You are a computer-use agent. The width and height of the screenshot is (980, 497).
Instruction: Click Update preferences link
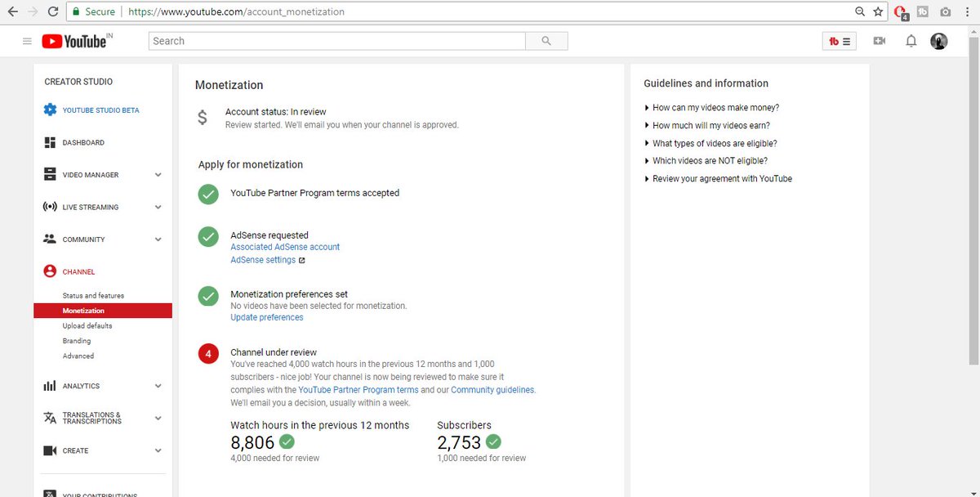click(x=267, y=317)
